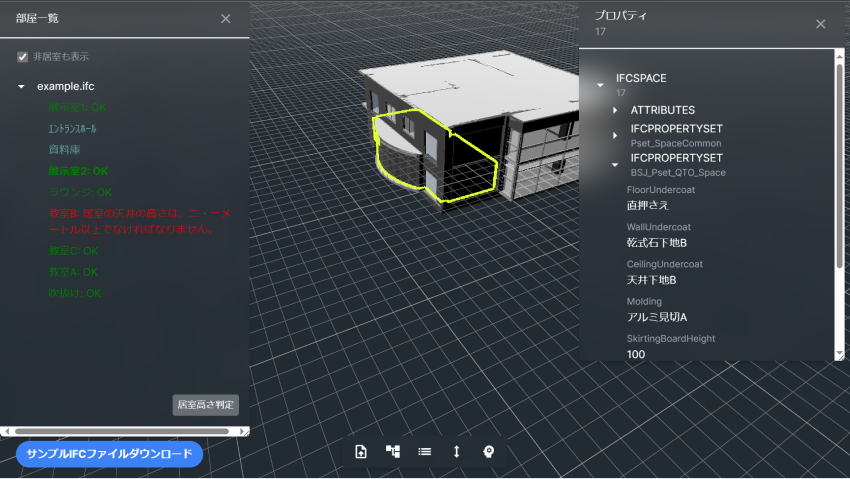The height and width of the screenshot is (479, 850).
Task: Expand the ATTRIBUTES section
Action: click(x=615, y=110)
